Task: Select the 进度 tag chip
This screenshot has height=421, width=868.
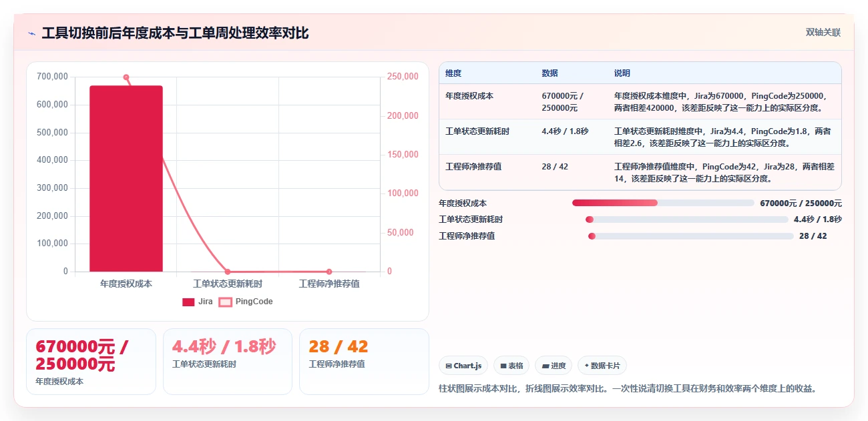Action: [554, 366]
